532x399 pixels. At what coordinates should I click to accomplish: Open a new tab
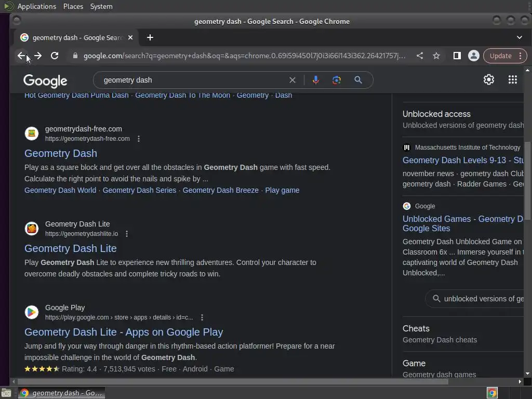point(150,37)
